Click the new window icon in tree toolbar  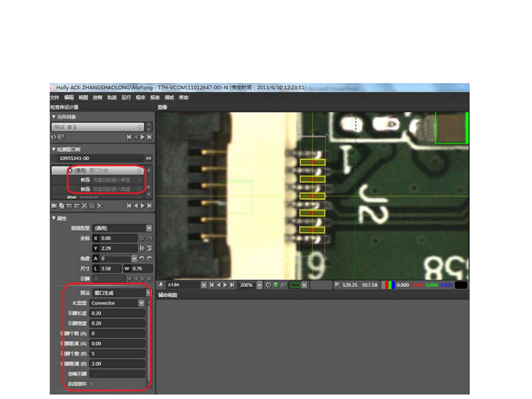pyautogui.click(x=54, y=206)
